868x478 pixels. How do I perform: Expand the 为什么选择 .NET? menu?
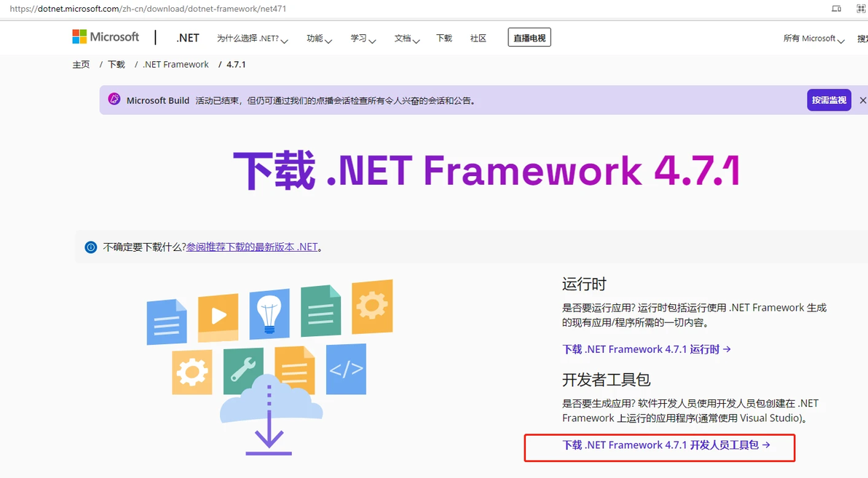tap(253, 38)
